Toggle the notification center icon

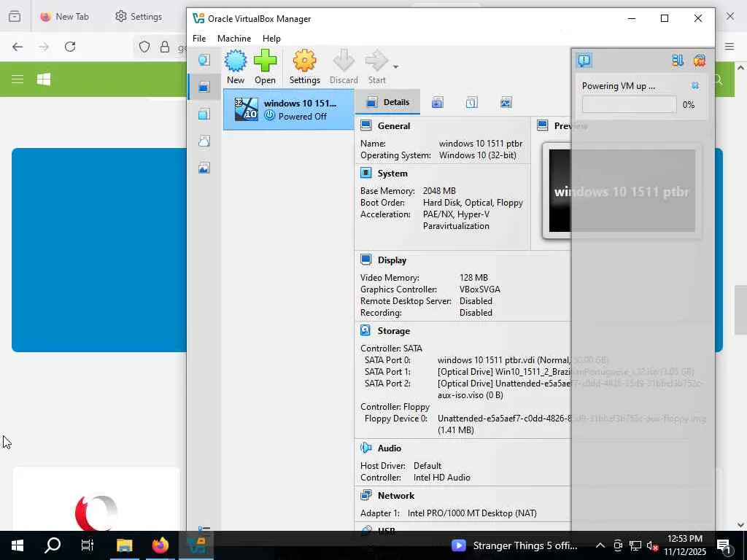point(584,60)
